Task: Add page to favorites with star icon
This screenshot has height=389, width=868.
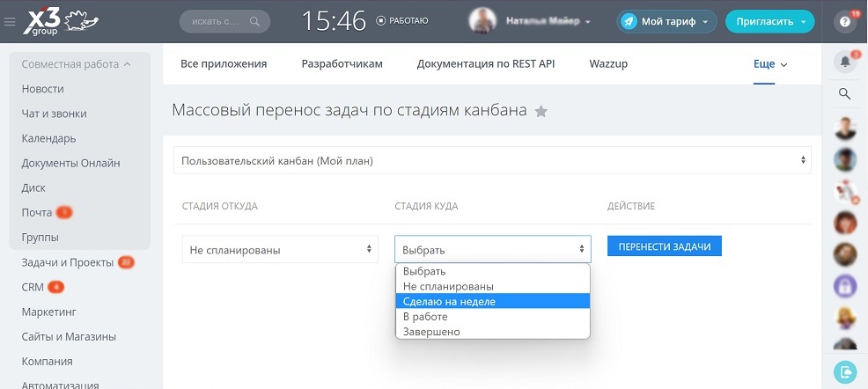Action: point(541,112)
